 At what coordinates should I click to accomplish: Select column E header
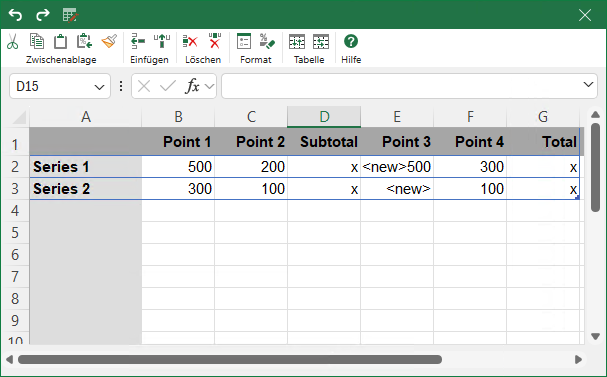397,117
